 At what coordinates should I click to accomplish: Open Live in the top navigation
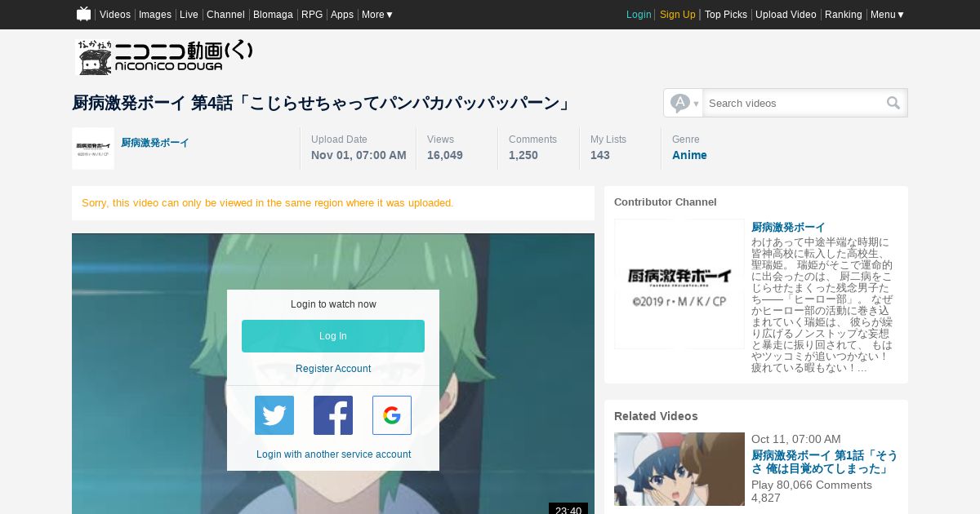coord(189,15)
